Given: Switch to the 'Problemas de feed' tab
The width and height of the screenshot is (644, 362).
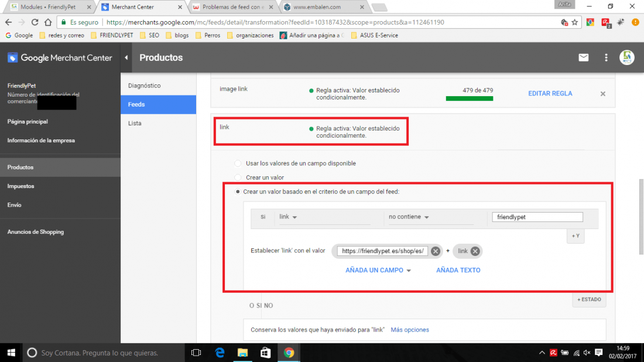Looking at the screenshot, I should pyautogui.click(x=232, y=7).
